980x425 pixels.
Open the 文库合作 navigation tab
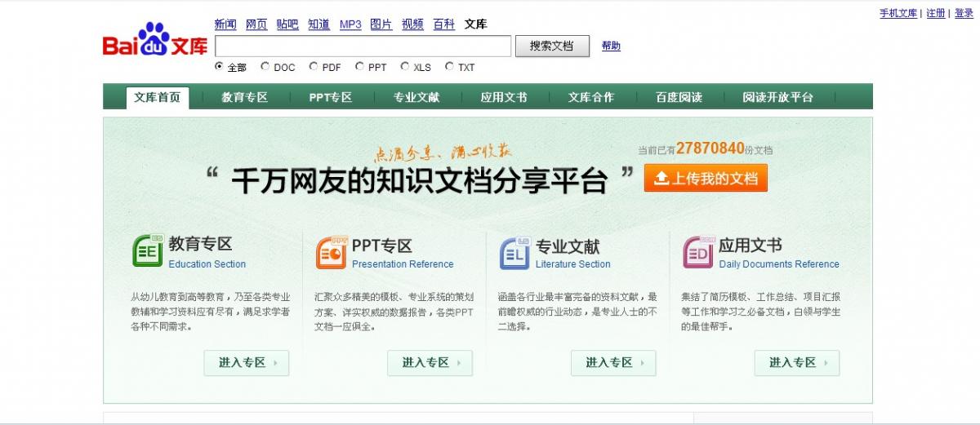click(x=591, y=97)
